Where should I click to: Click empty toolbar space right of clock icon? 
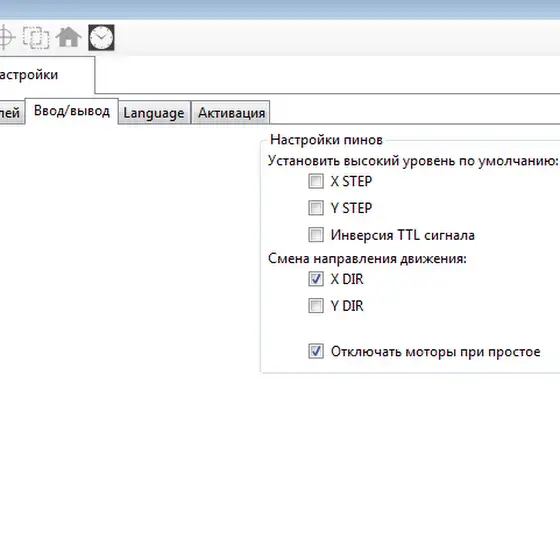336,38
